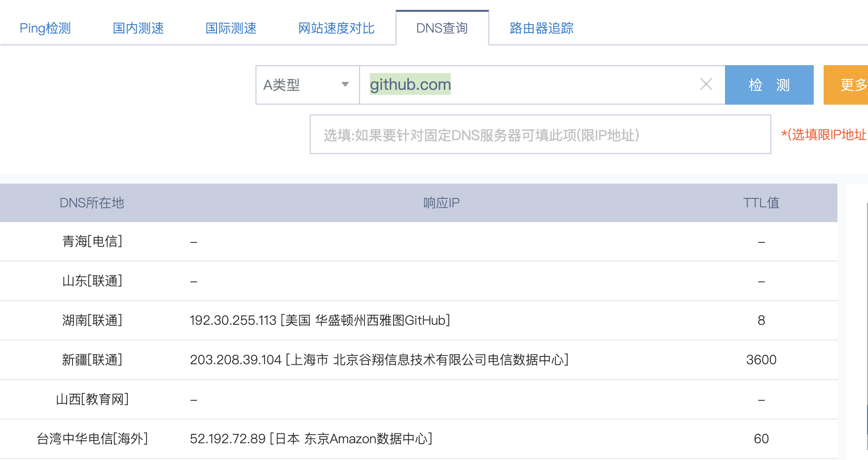Image resolution: width=868 pixels, height=460 pixels.
Task: Click the 192.30.255.113 response IP entry
Action: point(320,320)
